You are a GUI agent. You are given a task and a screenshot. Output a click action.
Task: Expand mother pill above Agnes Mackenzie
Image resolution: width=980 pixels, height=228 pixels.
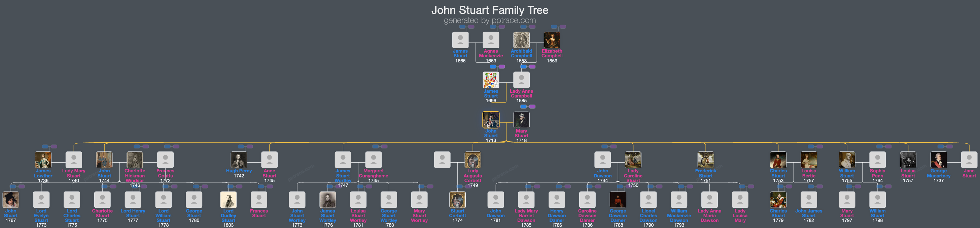(502, 27)
